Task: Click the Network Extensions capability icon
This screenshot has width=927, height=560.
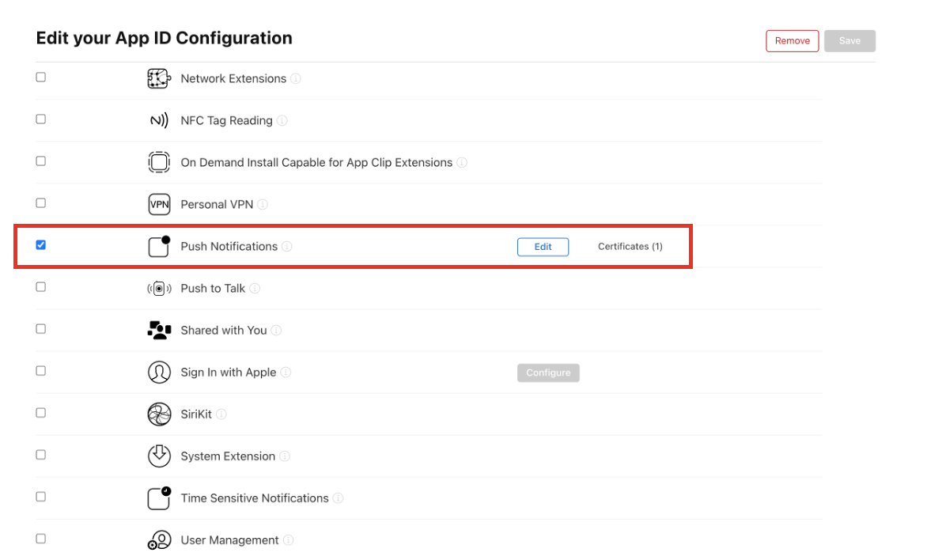Action: tap(159, 78)
